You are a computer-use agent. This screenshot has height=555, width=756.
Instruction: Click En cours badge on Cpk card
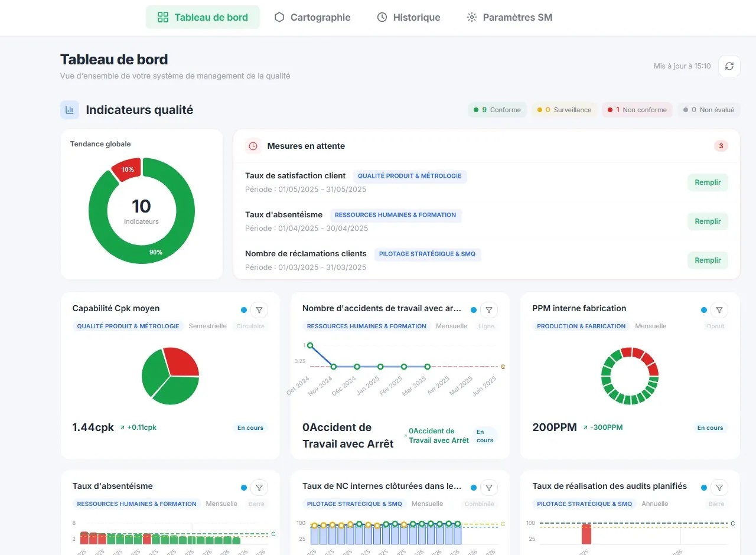click(x=250, y=427)
